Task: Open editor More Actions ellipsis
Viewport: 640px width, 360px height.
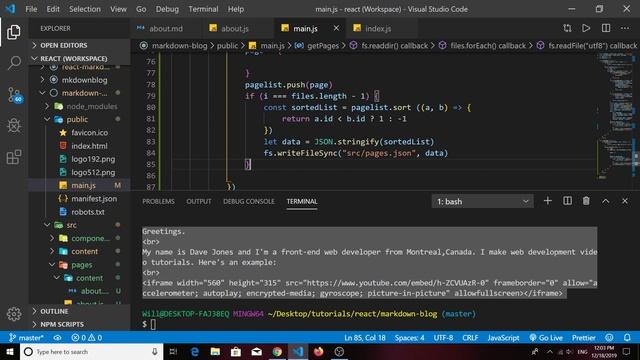Action: [x=625, y=28]
